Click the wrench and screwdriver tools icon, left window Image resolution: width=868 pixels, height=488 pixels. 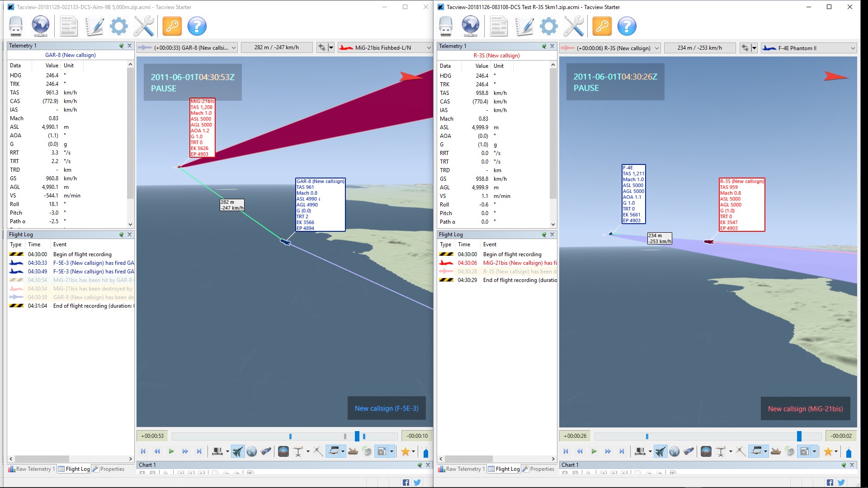click(x=144, y=26)
